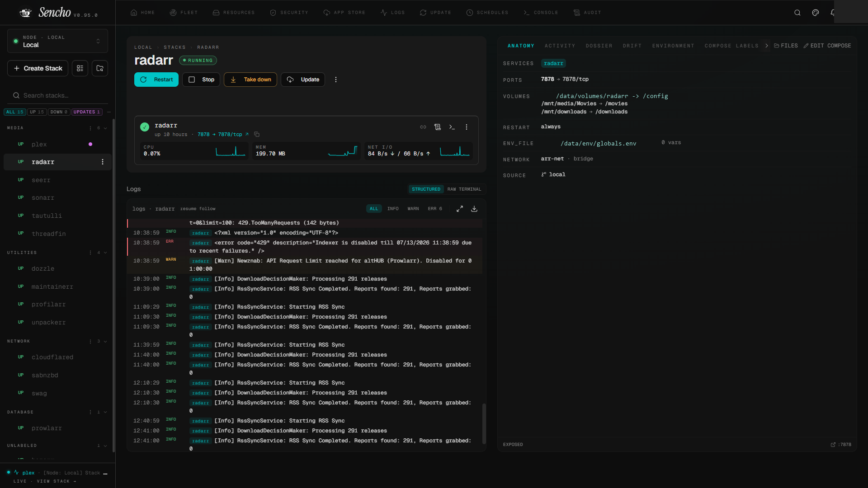
Task: Switch logs view to Raw Terminal
Action: (464, 189)
